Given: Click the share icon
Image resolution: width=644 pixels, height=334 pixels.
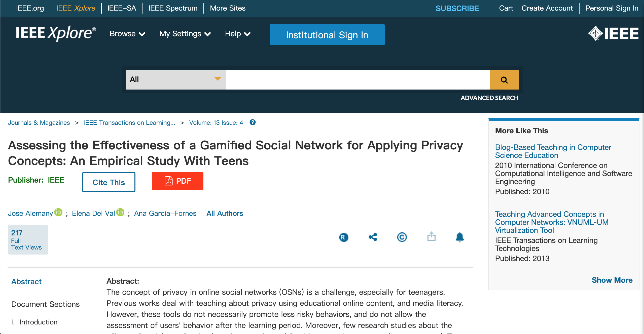Looking at the screenshot, I should pyautogui.click(x=373, y=237).
